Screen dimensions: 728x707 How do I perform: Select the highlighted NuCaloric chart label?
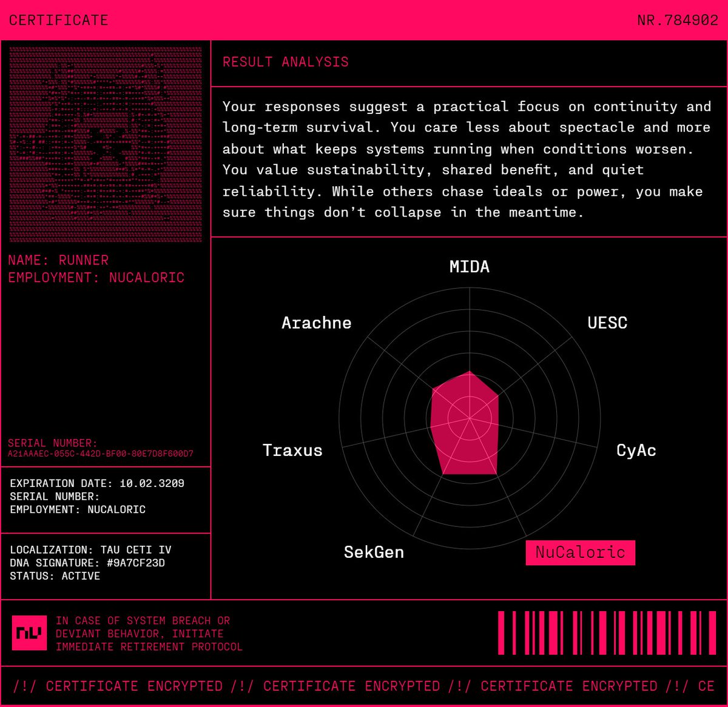[580, 552]
